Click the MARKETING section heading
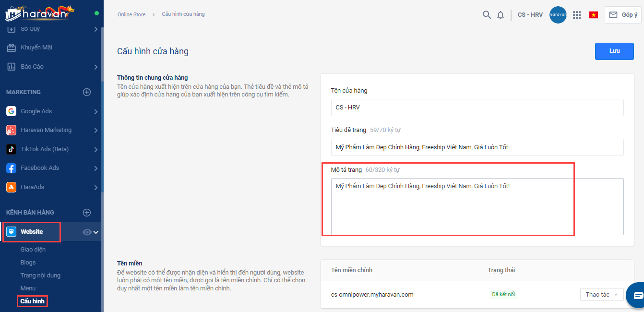This screenshot has width=644, height=312. (24, 92)
